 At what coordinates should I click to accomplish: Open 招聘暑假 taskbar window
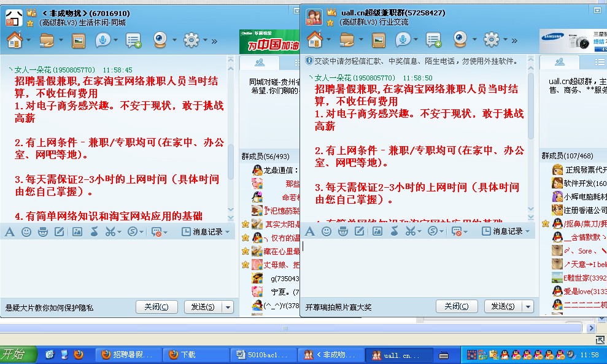(x=128, y=355)
